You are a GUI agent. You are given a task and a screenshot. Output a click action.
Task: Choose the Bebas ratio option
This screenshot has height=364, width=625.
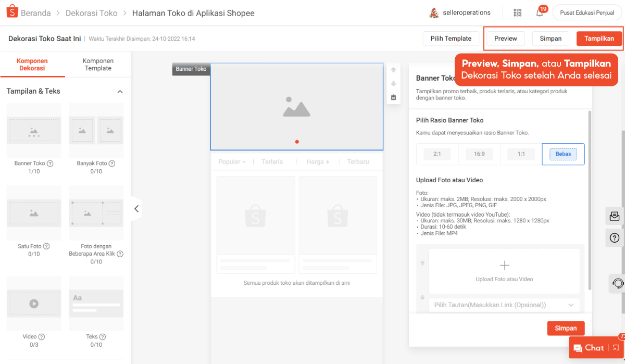coord(563,154)
